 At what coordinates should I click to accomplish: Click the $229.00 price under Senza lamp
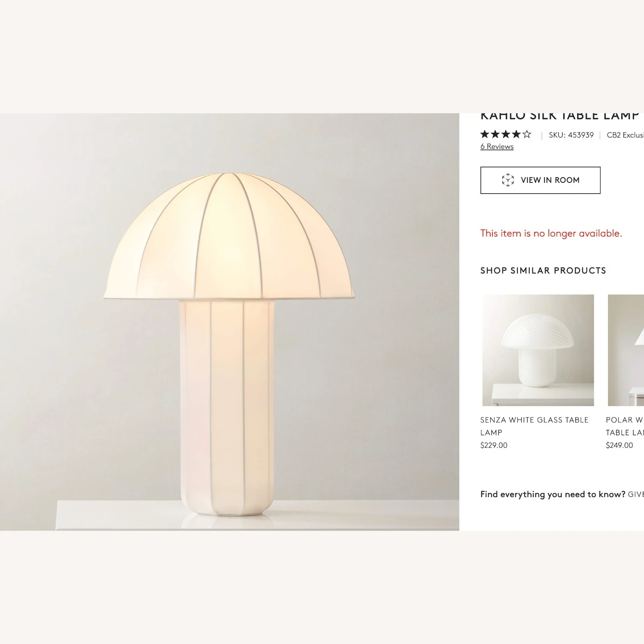click(494, 445)
